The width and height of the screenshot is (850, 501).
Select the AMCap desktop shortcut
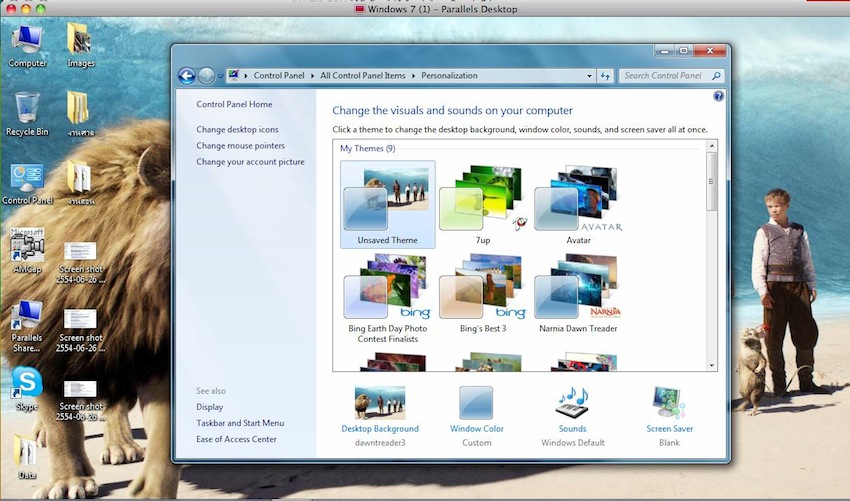[27, 251]
